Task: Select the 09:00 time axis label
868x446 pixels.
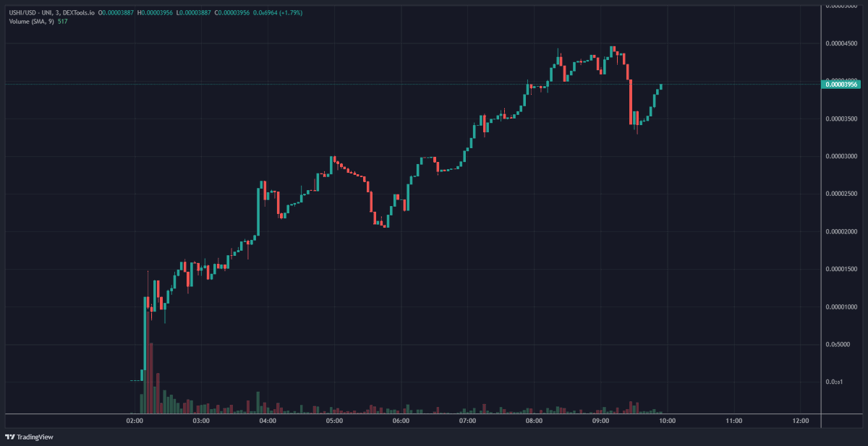Action: pyautogui.click(x=600, y=419)
